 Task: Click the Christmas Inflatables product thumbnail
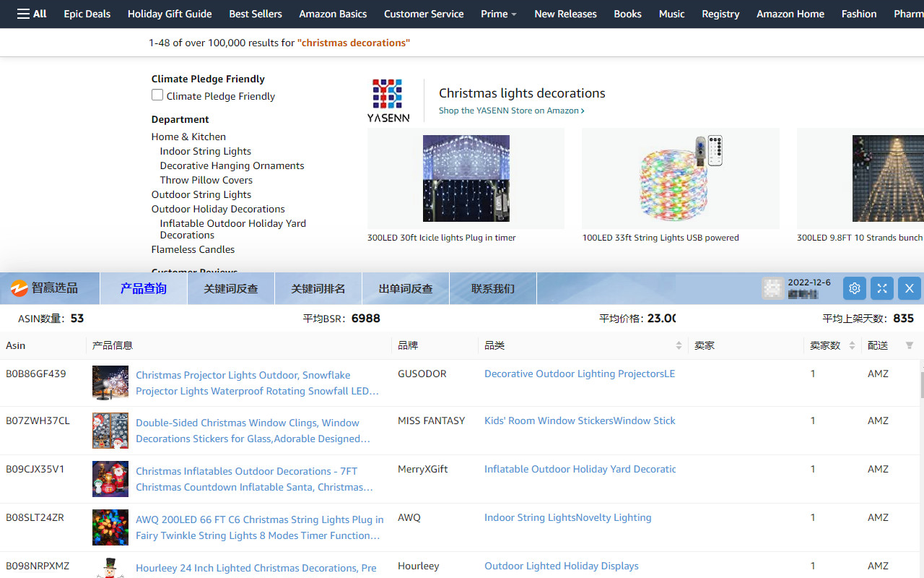click(110, 479)
